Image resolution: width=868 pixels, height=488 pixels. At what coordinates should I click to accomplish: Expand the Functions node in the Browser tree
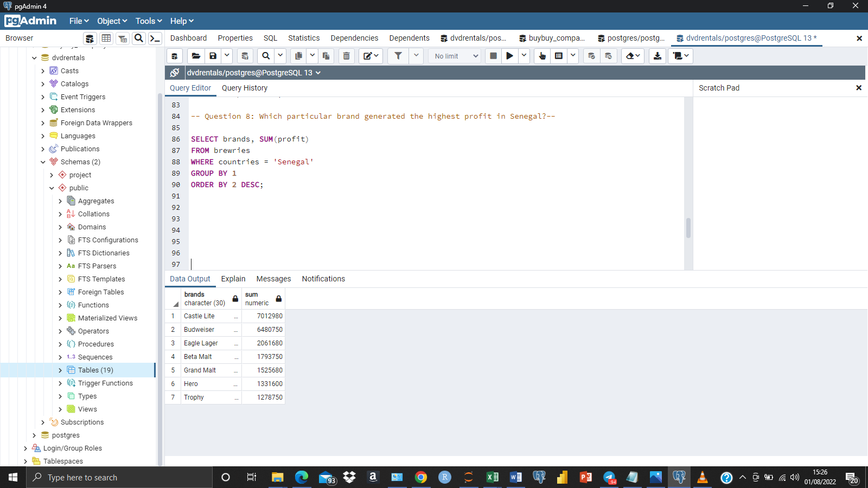[60, 305]
